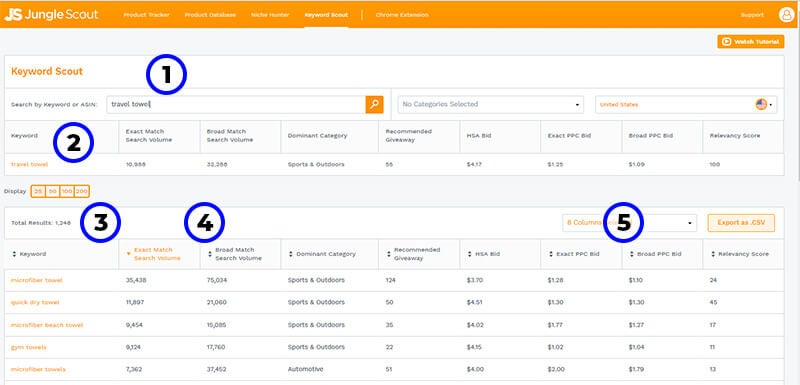The height and width of the screenshot is (385, 800).
Task: Sort by Dominant Category column
Action: 322,254
